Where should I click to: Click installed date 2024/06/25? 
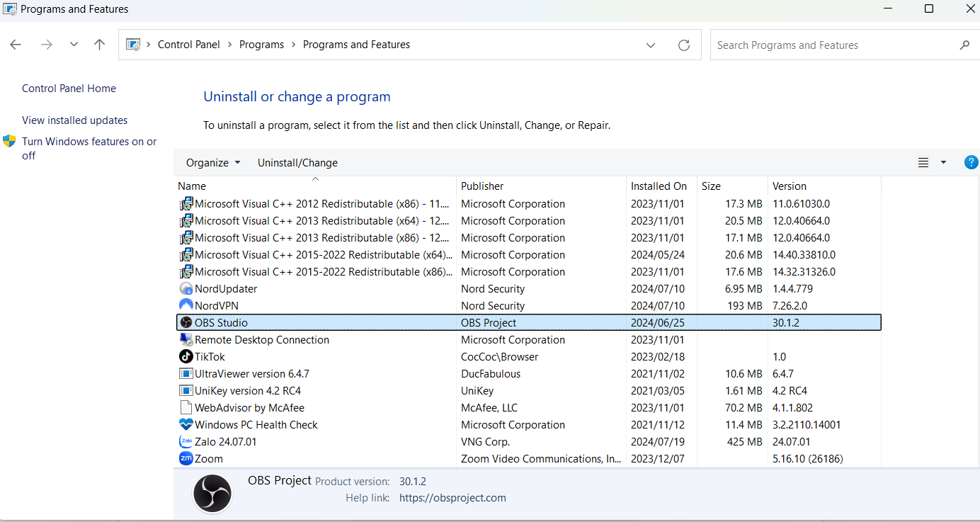coord(658,323)
